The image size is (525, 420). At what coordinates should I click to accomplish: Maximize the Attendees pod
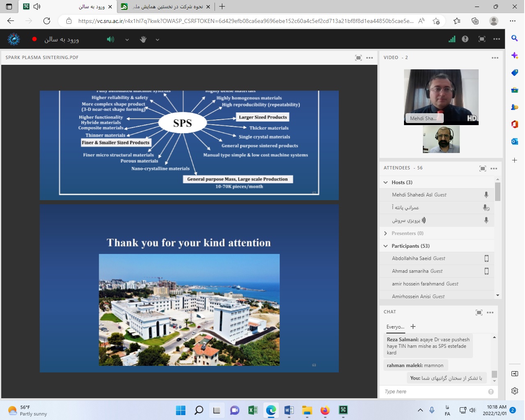[x=483, y=169]
